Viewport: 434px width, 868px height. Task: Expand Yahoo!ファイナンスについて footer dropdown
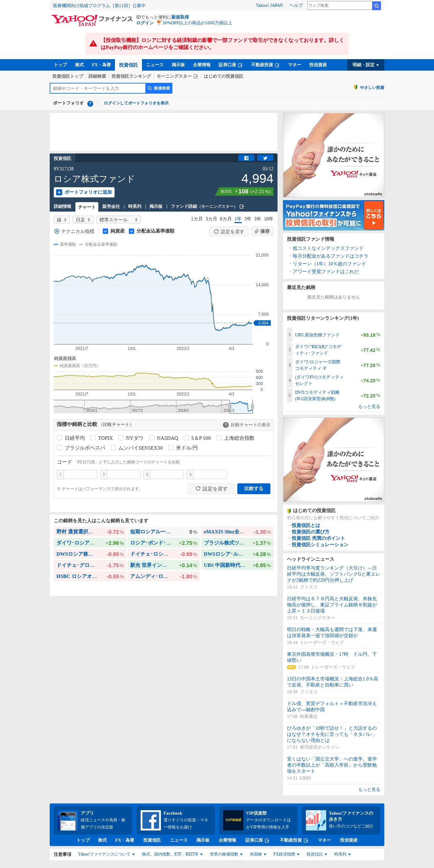tap(106, 854)
